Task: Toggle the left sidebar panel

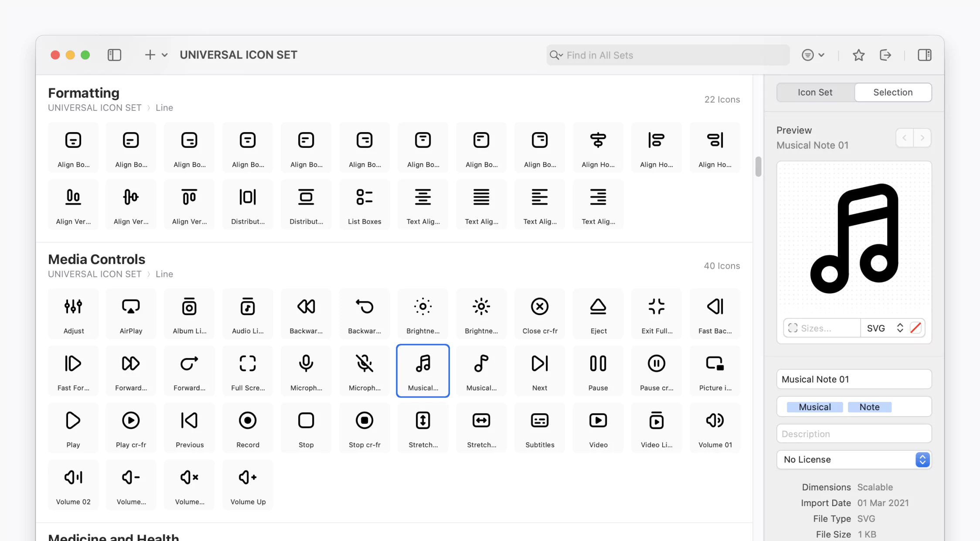Action: tap(114, 55)
